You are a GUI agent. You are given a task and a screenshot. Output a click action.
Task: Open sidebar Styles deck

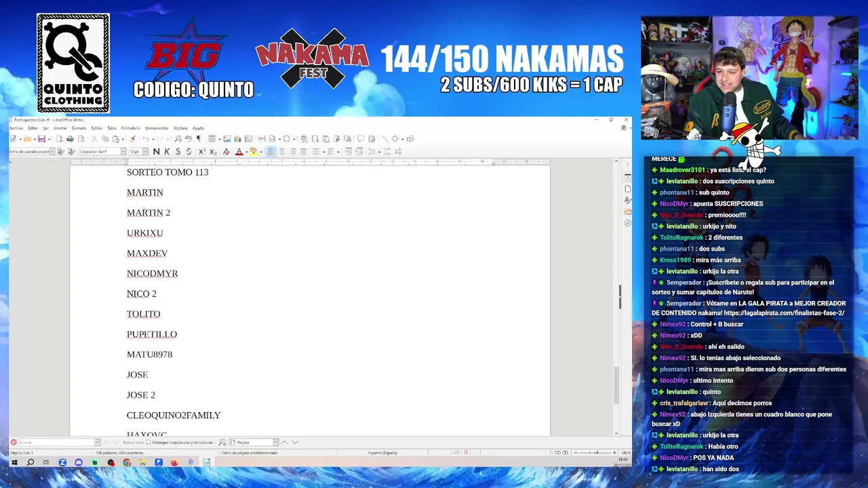pyautogui.click(x=627, y=200)
